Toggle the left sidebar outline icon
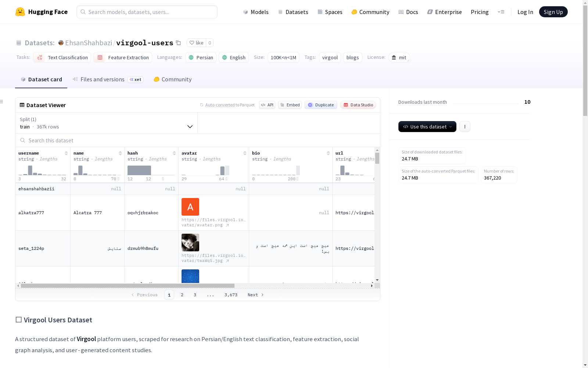Screen dimensions: 588x368 [x=2, y=102]
